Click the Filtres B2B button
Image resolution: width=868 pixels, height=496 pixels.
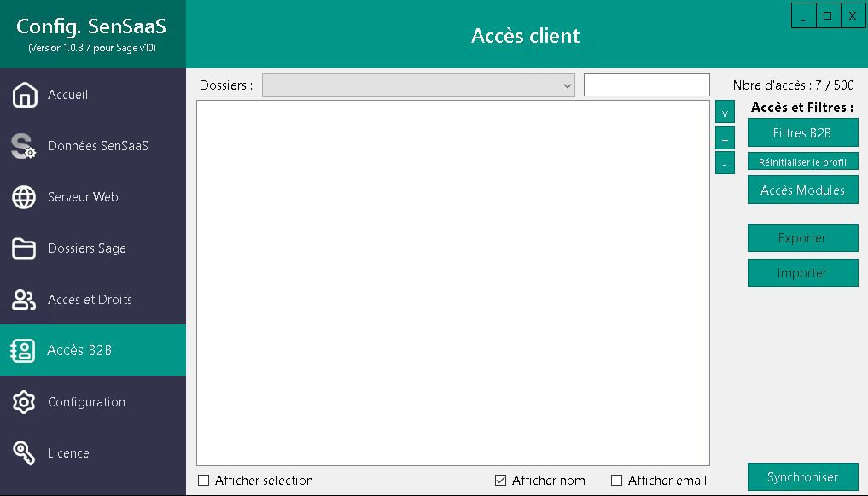(802, 132)
